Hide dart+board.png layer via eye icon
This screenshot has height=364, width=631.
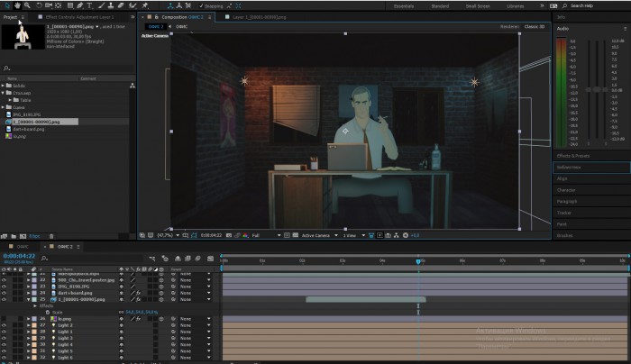[x=4, y=293]
